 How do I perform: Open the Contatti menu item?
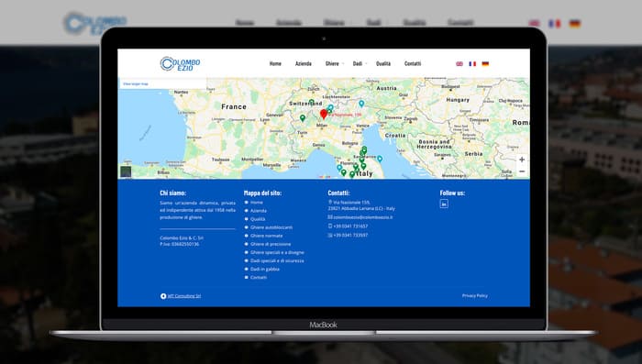tap(413, 63)
